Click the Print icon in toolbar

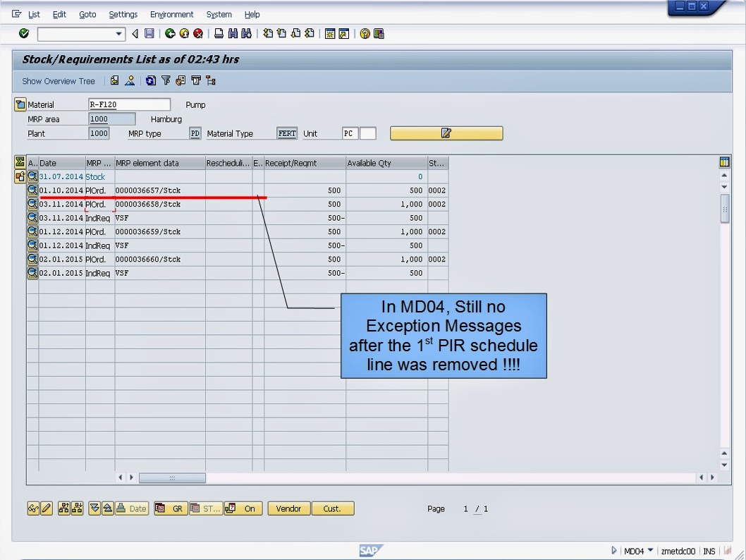219,33
